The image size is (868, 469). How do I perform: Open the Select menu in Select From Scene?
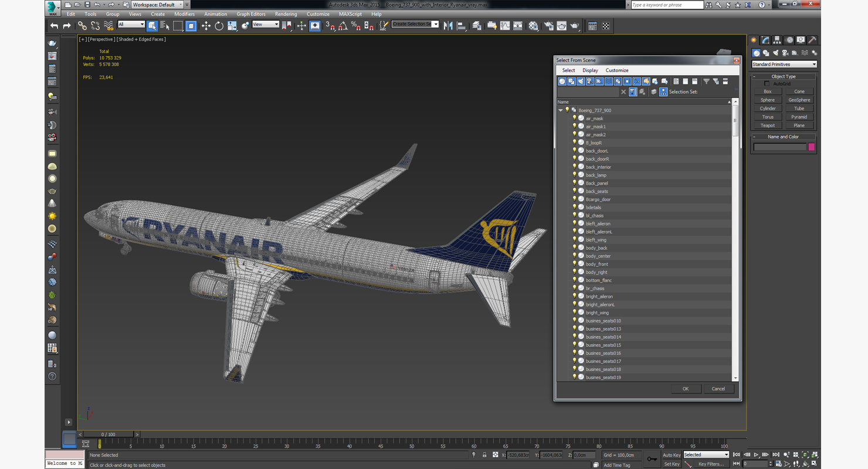click(568, 70)
